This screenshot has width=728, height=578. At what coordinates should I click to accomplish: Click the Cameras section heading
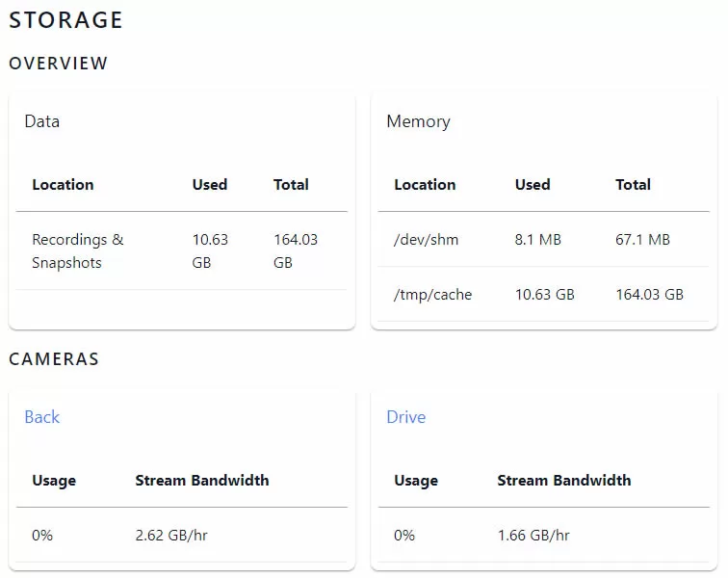tap(54, 358)
